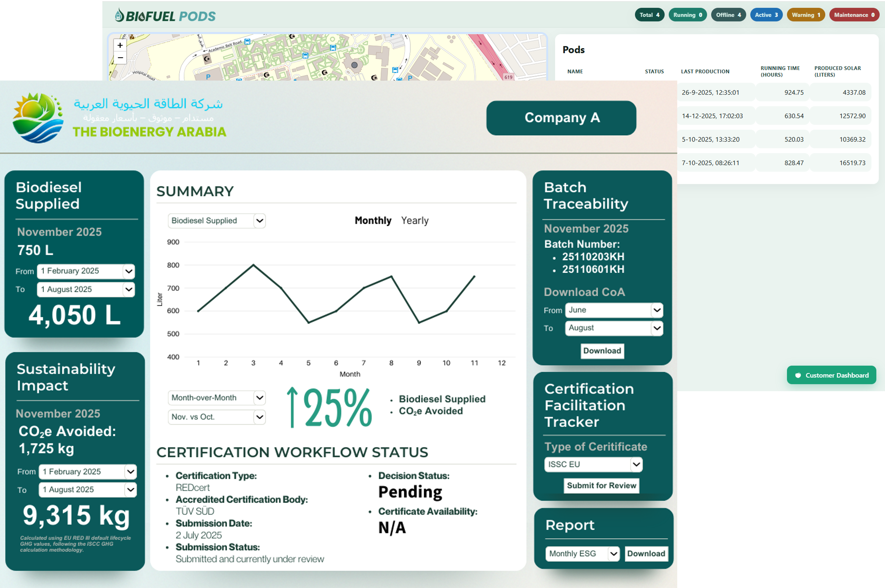Click the parking P symbol on the map
Screen dimensions: 885x588
209,76
